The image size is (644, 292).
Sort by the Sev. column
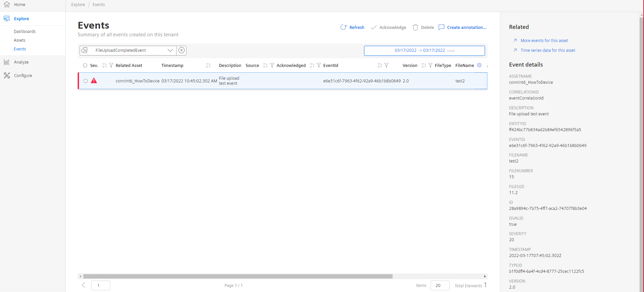point(104,66)
